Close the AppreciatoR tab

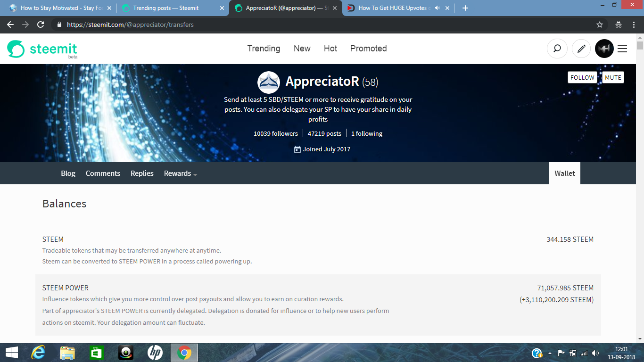coord(335,8)
